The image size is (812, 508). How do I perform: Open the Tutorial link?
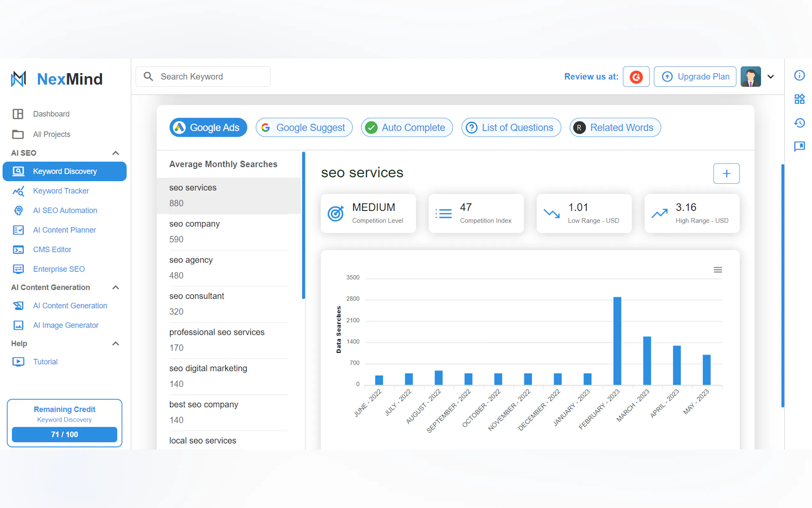coord(45,362)
